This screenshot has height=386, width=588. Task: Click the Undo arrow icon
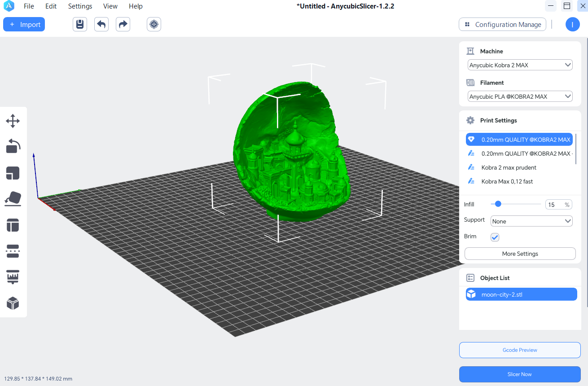tap(101, 24)
